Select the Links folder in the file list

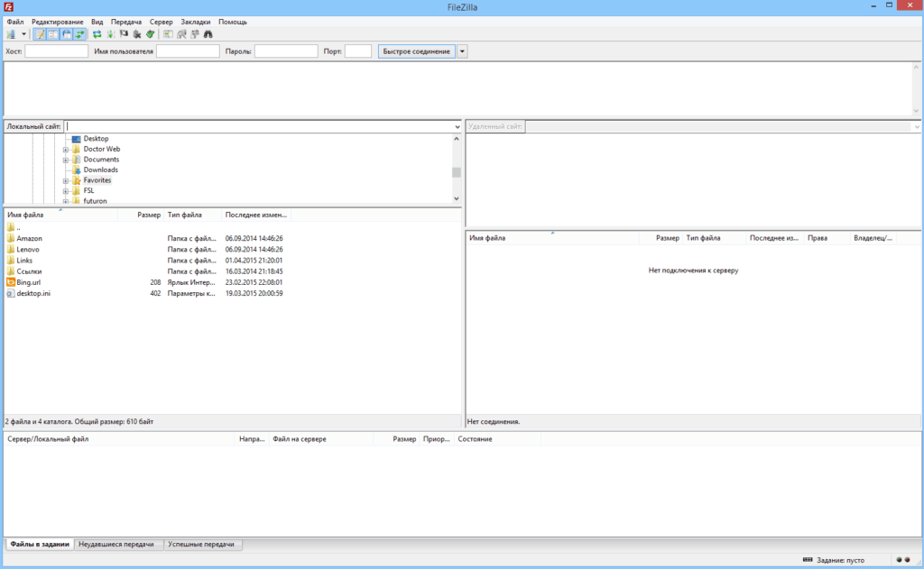(20, 261)
